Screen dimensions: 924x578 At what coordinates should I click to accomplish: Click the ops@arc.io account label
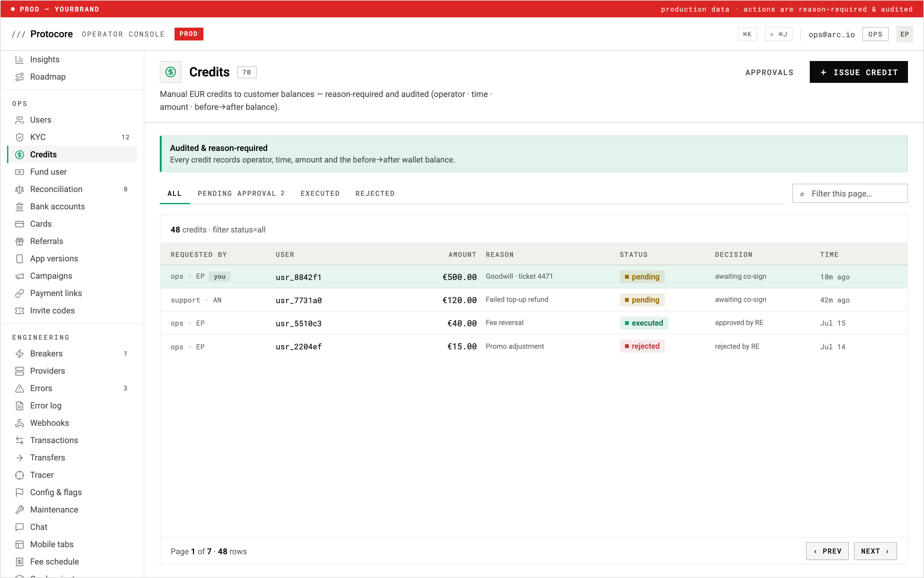(x=832, y=34)
